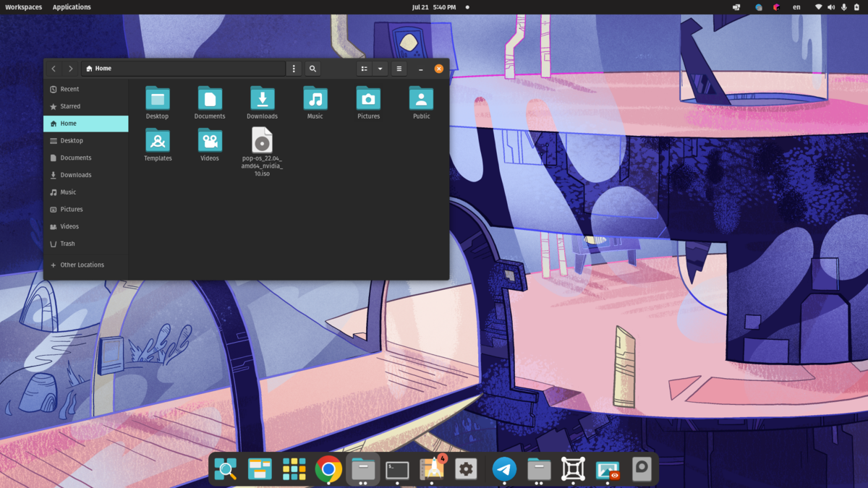
Task: Open the Videos folder in the file grid
Action: (210, 145)
